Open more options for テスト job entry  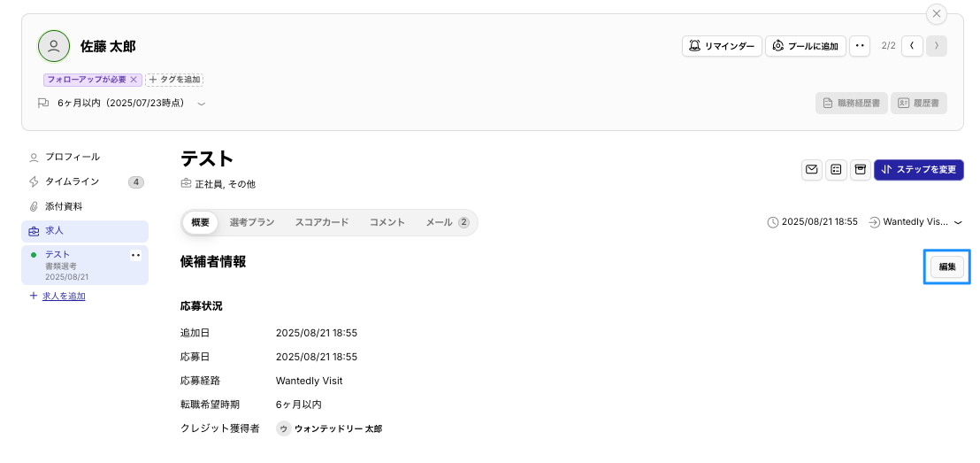[x=135, y=255]
